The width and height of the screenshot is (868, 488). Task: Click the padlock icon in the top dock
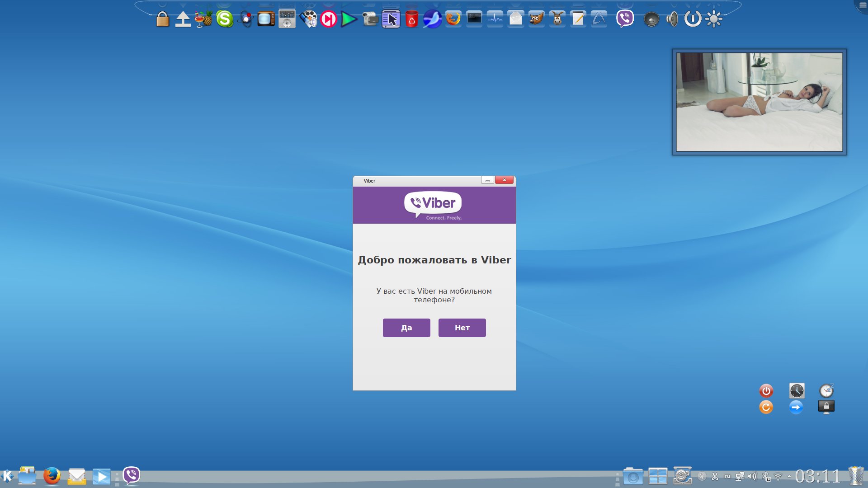[x=162, y=19]
